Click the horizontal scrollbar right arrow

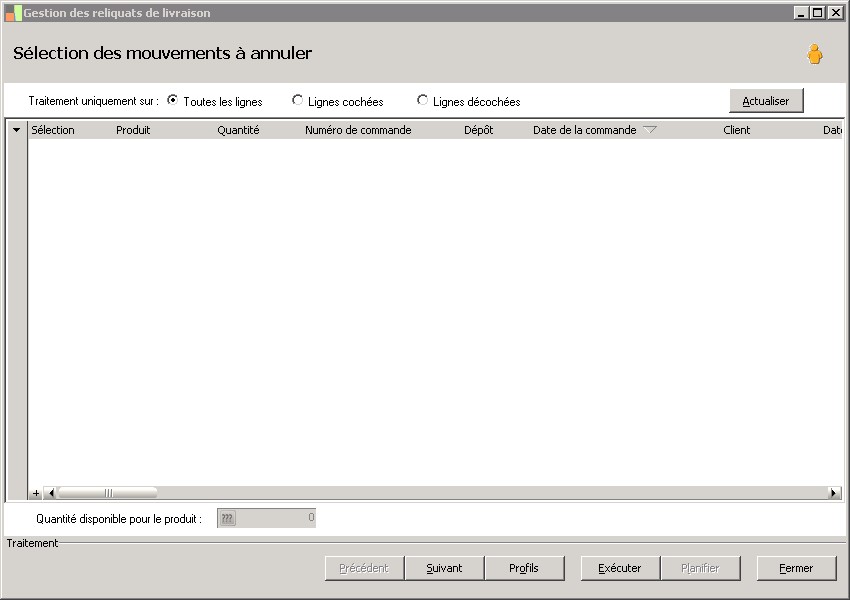[x=834, y=493]
